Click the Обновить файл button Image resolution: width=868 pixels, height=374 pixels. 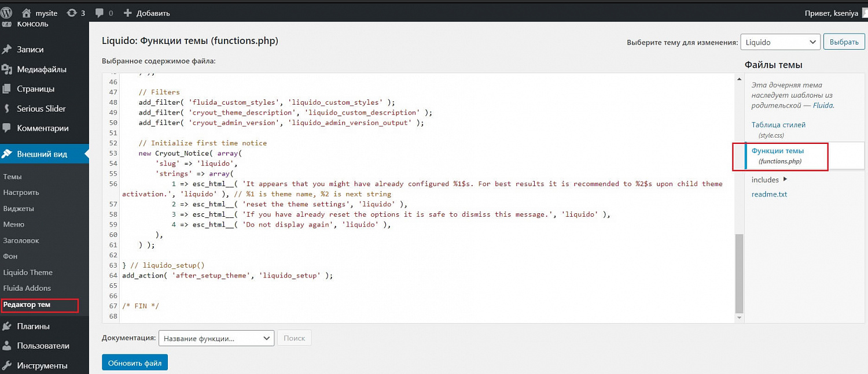[135, 363]
